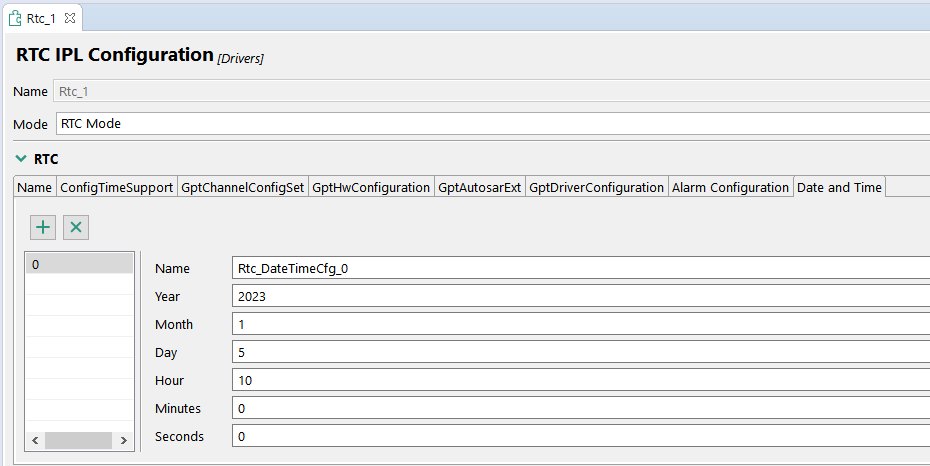
Task: Click the Rtc_1 tab file icon
Action: [x=15, y=18]
